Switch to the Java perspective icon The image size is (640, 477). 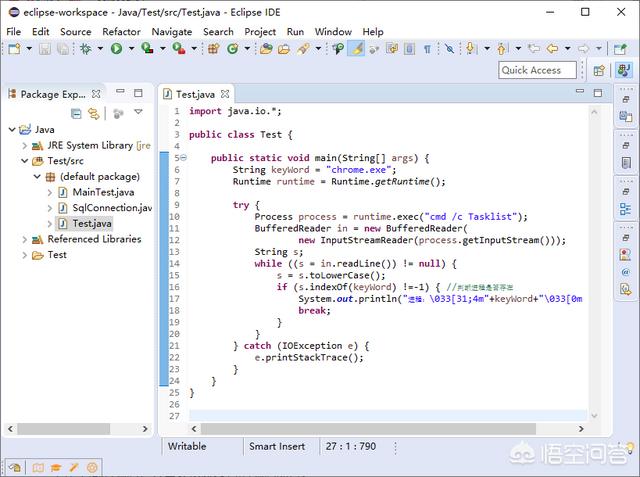(x=624, y=70)
